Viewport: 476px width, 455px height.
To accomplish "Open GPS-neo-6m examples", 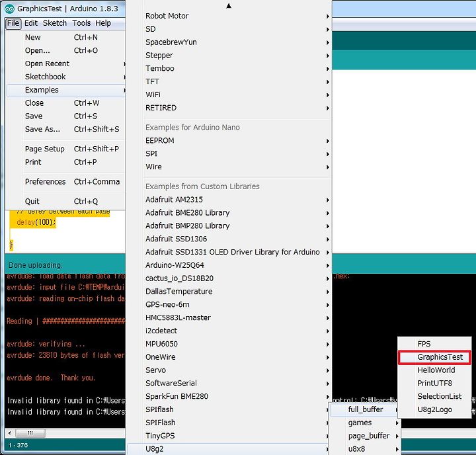I will coord(229,304).
